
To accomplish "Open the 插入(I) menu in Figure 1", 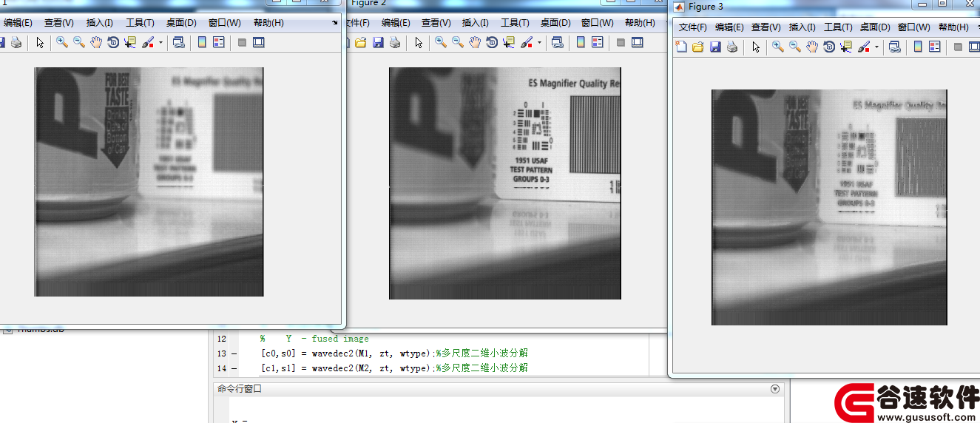I will pos(99,23).
